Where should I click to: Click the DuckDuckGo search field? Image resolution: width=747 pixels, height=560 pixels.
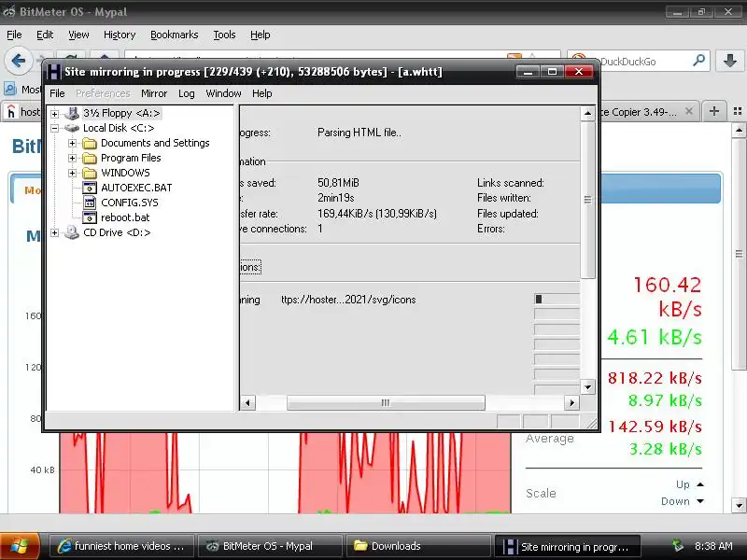(x=641, y=61)
